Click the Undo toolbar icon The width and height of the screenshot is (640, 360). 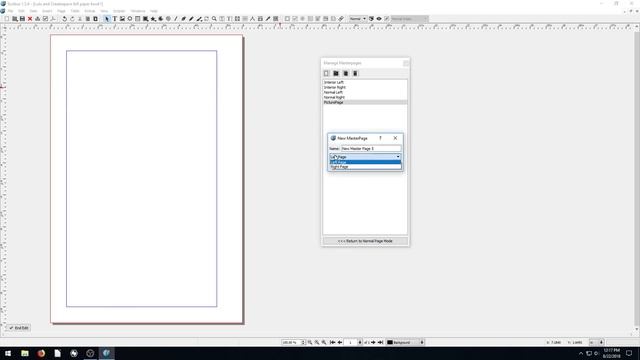[x=64, y=19]
